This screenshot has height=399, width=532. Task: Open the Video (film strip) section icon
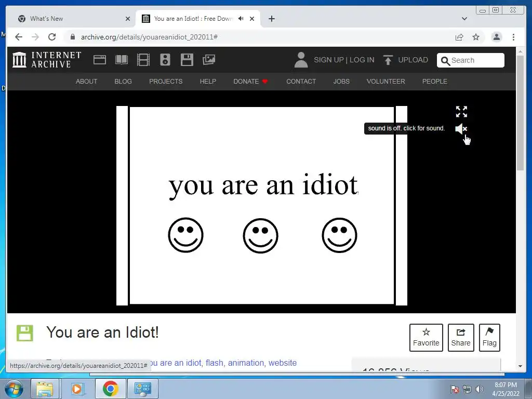pyautogui.click(x=143, y=60)
